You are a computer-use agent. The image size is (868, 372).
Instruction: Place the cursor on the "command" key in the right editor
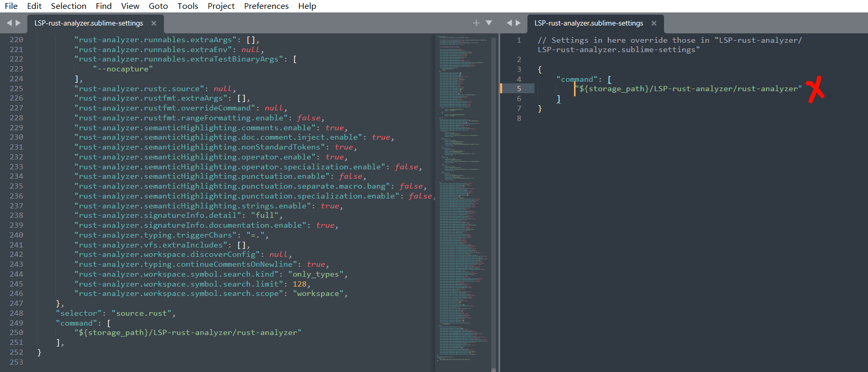point(577,79)
